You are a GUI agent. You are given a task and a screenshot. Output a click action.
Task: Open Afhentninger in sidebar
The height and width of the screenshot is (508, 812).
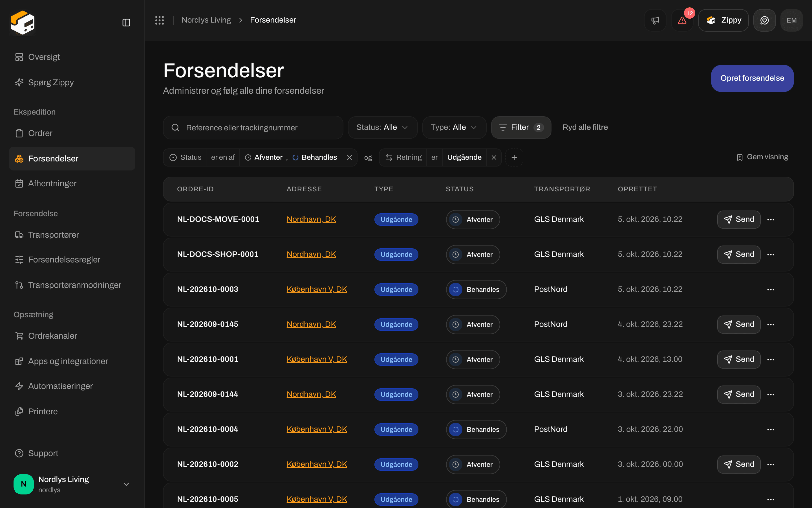point(72,183)
